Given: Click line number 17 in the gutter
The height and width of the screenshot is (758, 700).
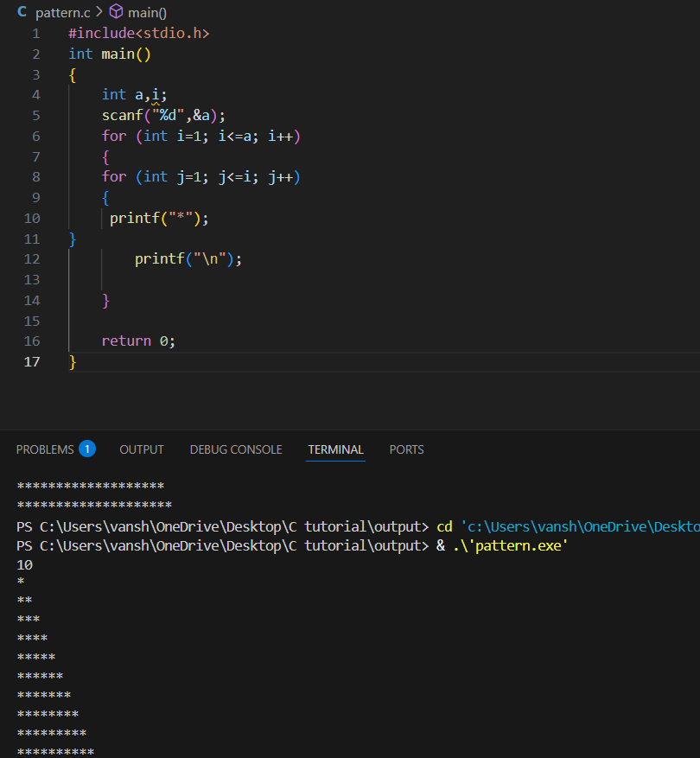Looking at the screenshot, I should (x=32, y=361).
